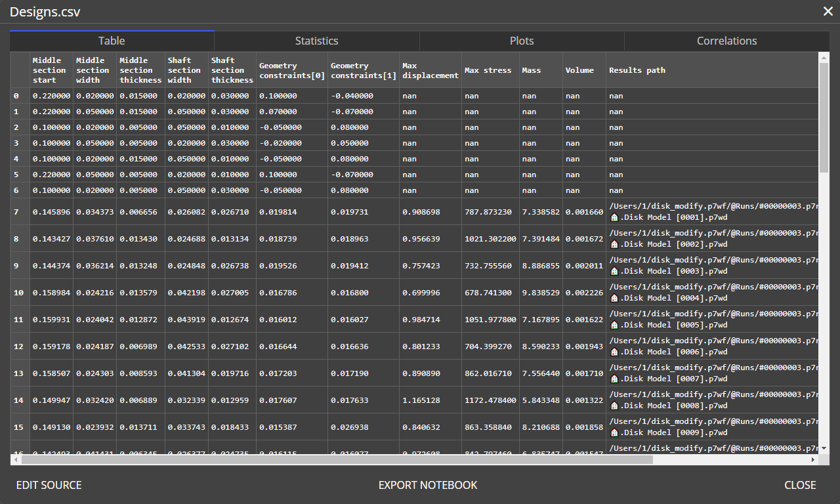Close the Designs.csv dialog with X
Viewport: 840px width, 504px height.
[x=828, y=11]
